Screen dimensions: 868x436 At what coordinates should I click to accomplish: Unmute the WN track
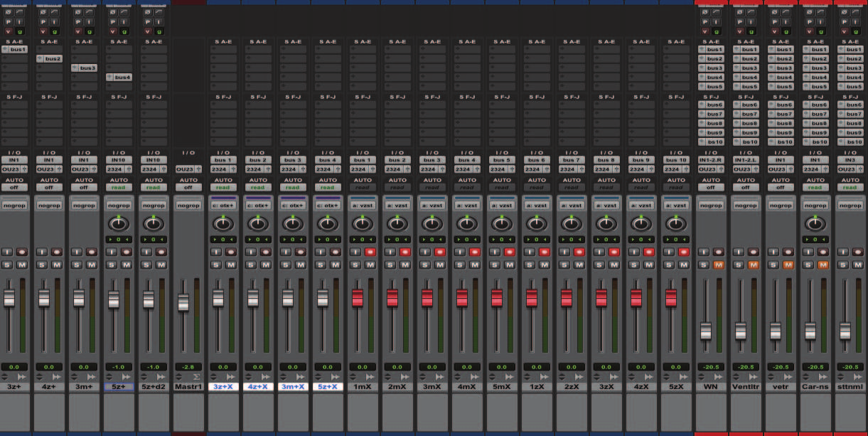718,265
